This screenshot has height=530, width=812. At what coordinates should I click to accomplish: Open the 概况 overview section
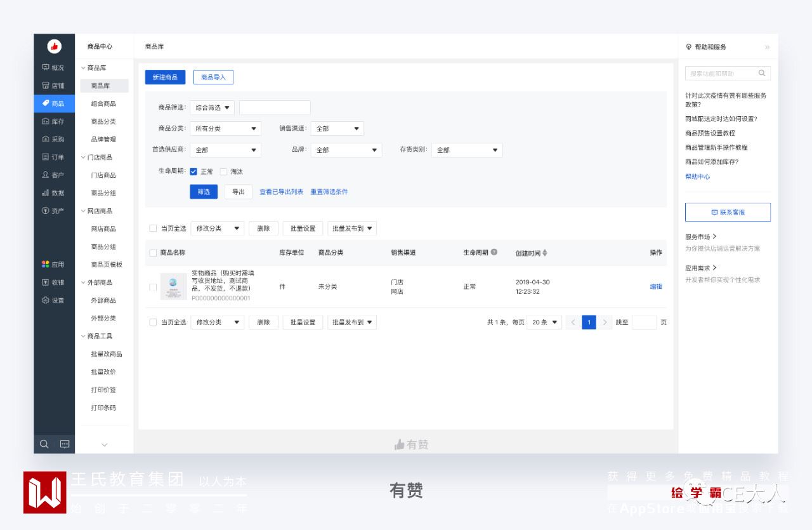click(x=54, y=67)
